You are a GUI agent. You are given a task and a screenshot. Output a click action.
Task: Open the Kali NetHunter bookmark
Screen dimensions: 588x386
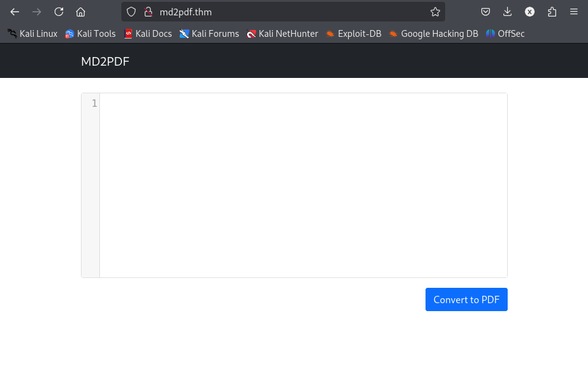click(x=283, y=34)
